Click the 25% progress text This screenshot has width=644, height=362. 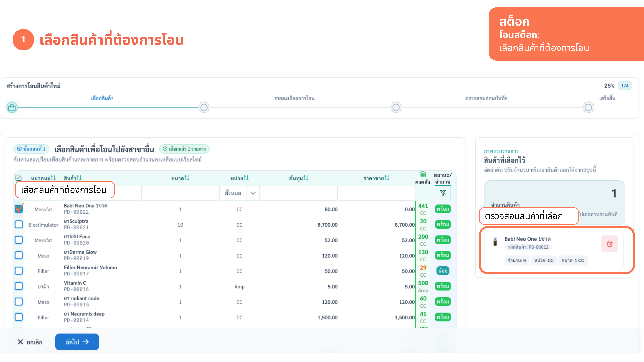609,86
